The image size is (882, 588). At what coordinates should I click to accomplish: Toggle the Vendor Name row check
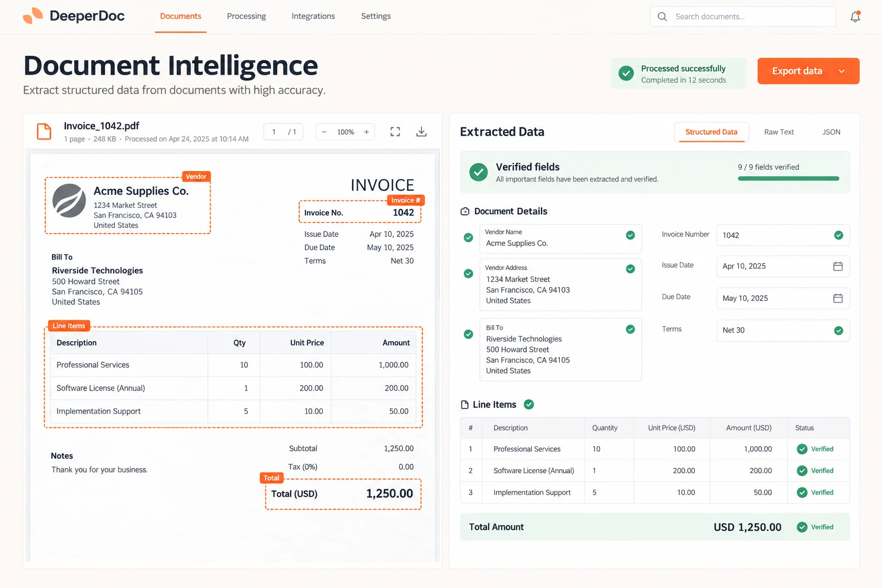click(x=469, y=238)
